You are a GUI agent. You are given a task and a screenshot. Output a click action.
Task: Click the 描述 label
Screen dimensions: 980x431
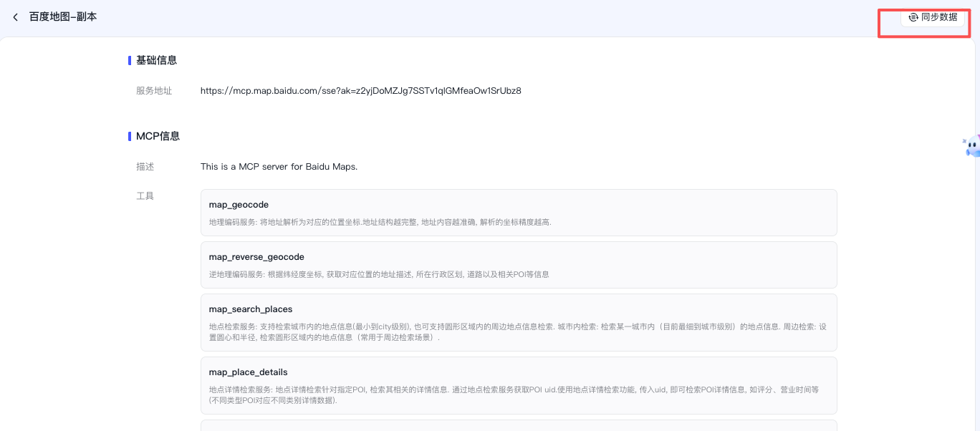coord(145,167)
